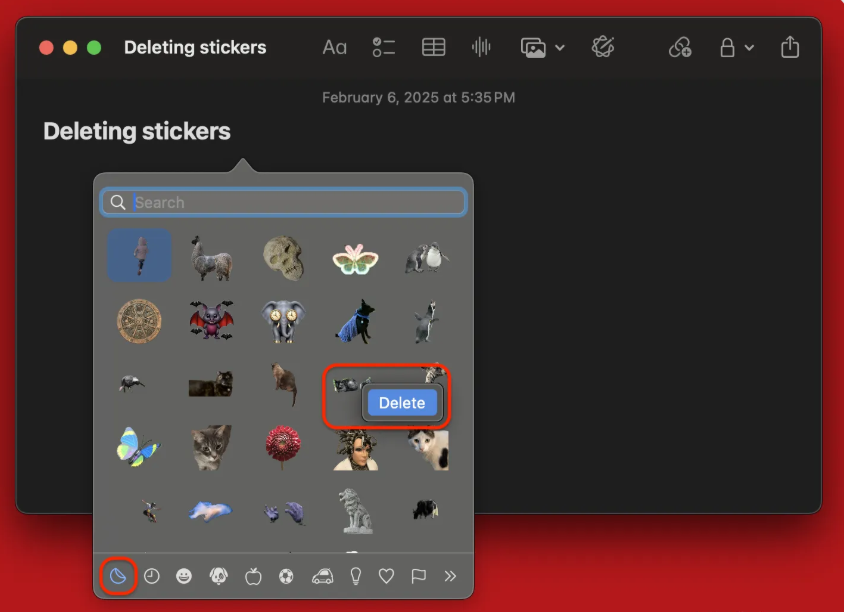This screenshot has height=612, width=844.
Task: Select the Sports soccer ball category
Action: click(287, 576)
